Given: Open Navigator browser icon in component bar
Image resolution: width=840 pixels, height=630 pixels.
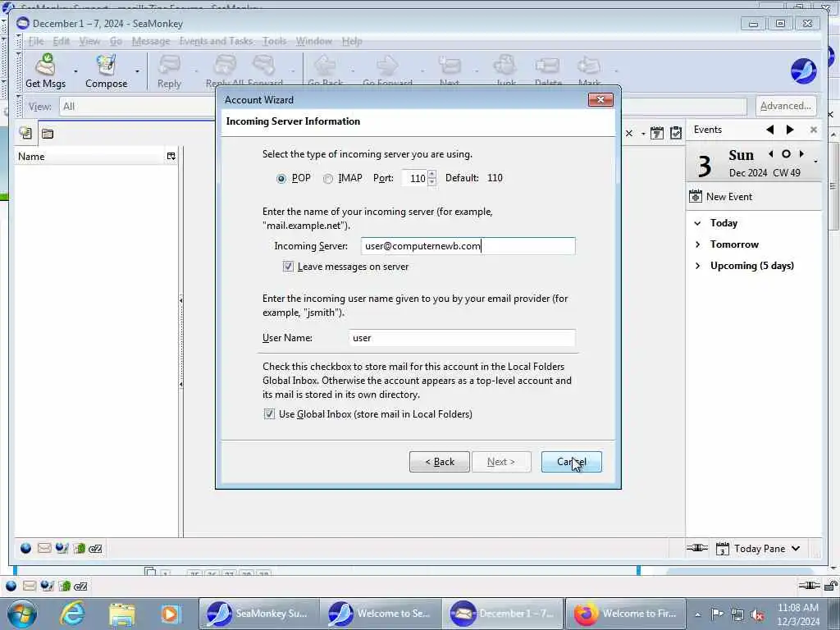Looking at the screenshot, I should coord(25,548).
